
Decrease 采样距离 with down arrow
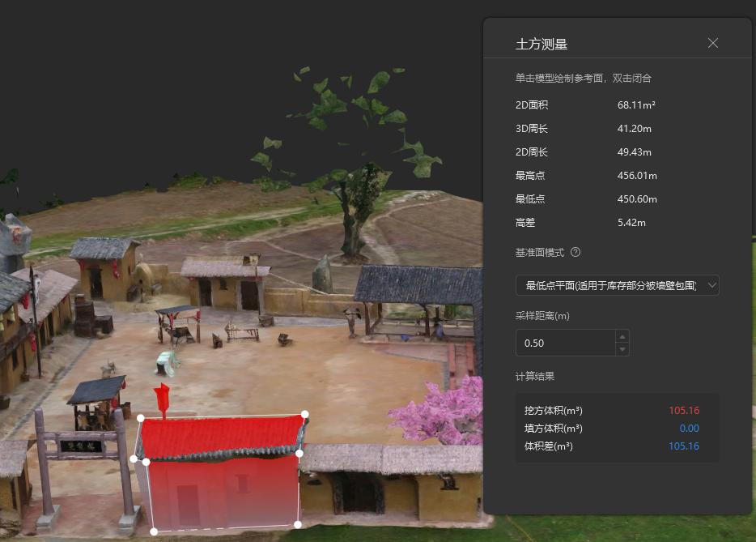click(x=622, y=349)
